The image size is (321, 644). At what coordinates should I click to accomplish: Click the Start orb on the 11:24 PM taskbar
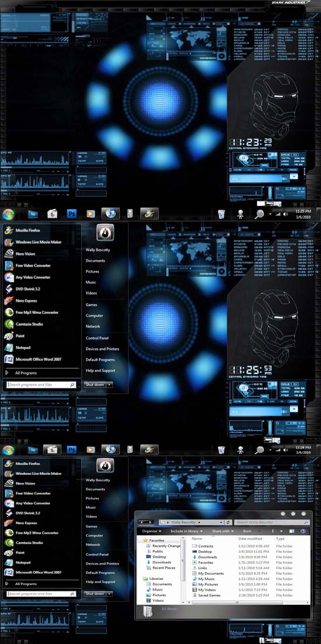pyautogui.click(x=8, y=450)
